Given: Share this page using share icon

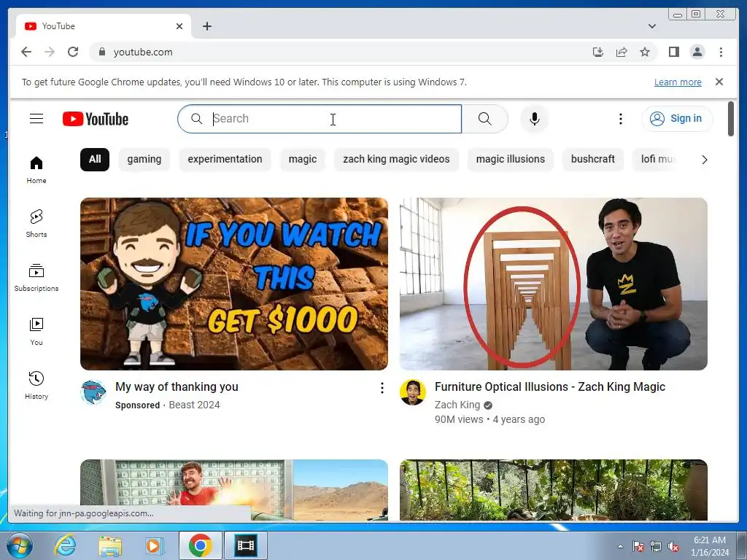Looking at the screenshot, I should click(x=622, y=52).
